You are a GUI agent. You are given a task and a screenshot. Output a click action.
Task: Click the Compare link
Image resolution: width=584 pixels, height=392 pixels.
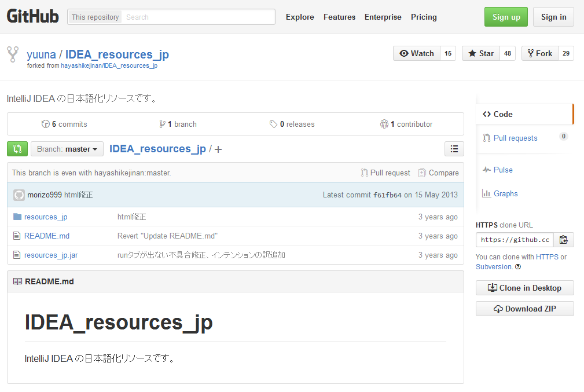pos(438,173)
